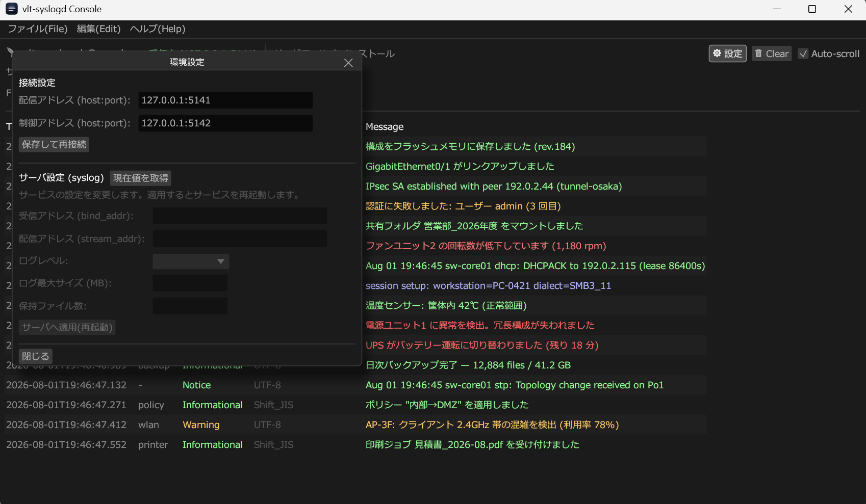Open the ログレベル dropdown
866x504 pixels.
pos(191,261)
